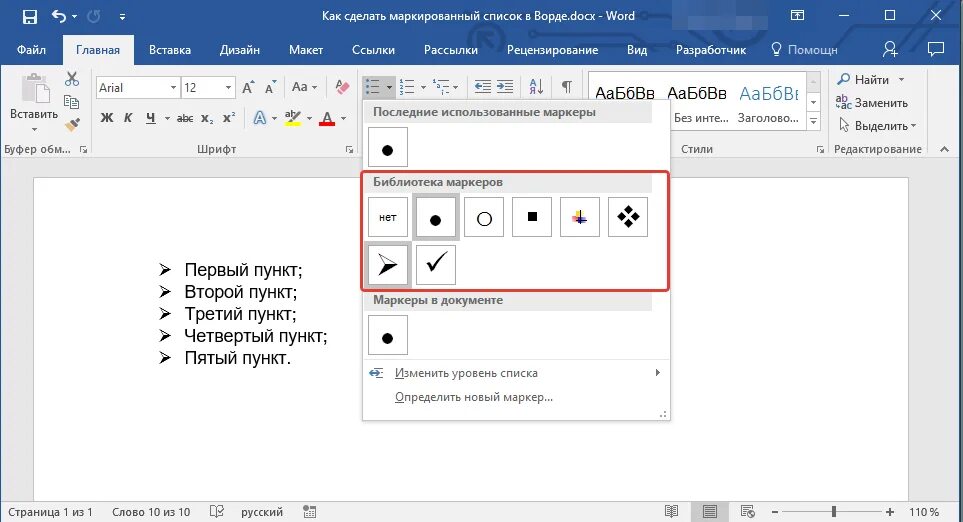This screenshot has height=522, width=963.
Task: Toggle superscript x² formatting
Action: pos(228,118)
